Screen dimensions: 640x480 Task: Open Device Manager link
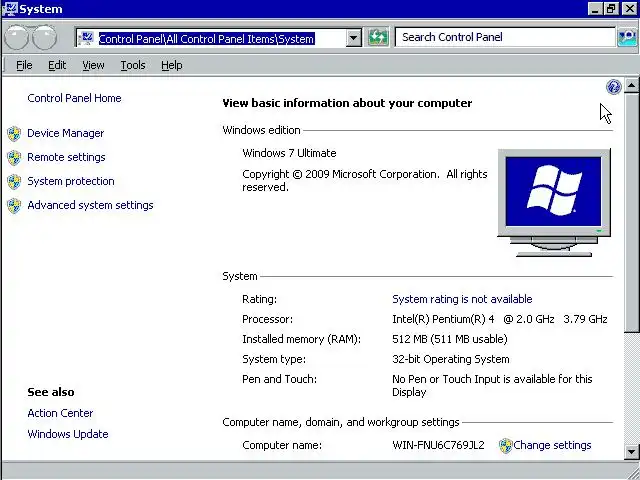[66, 133]
